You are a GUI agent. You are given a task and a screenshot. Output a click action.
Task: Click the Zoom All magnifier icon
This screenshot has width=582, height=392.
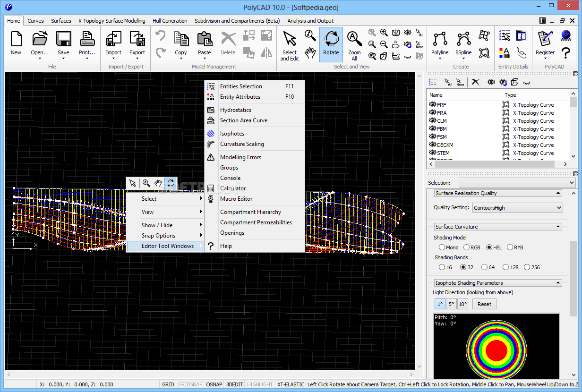click(x=354, y=39)
